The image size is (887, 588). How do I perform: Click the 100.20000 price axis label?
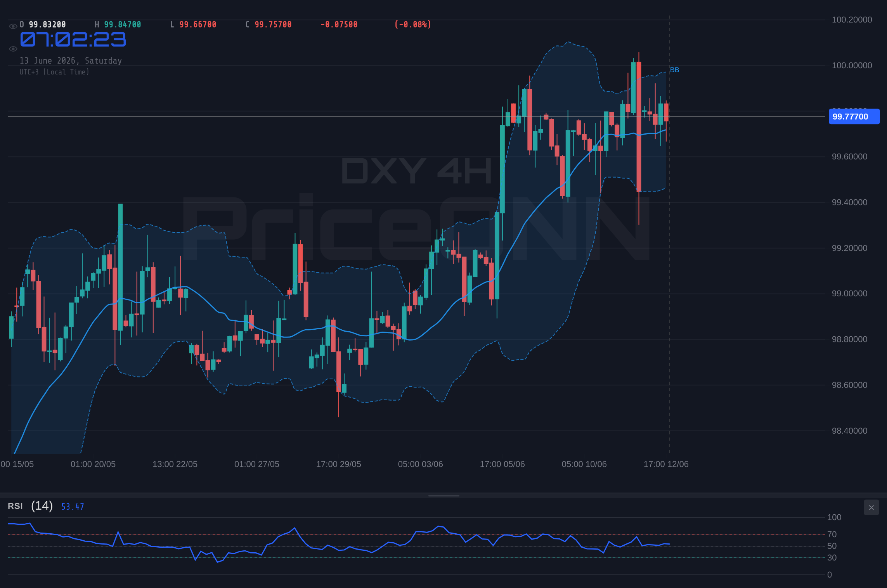point(852,20)
